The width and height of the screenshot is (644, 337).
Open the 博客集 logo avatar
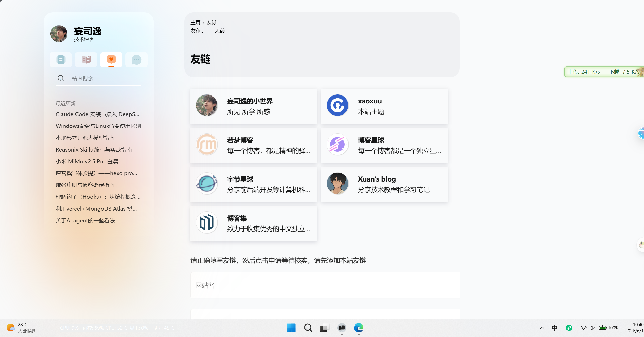207,223
